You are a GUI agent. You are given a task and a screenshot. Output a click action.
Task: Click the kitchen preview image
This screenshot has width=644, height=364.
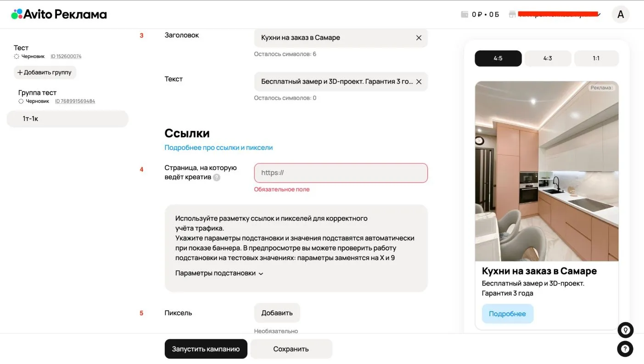[547, 171]
